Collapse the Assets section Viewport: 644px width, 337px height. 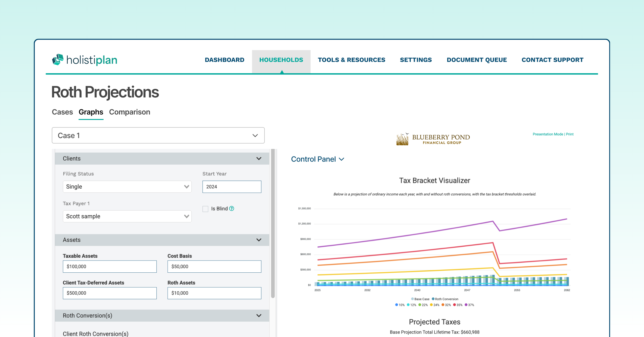[x=259, y=240]
